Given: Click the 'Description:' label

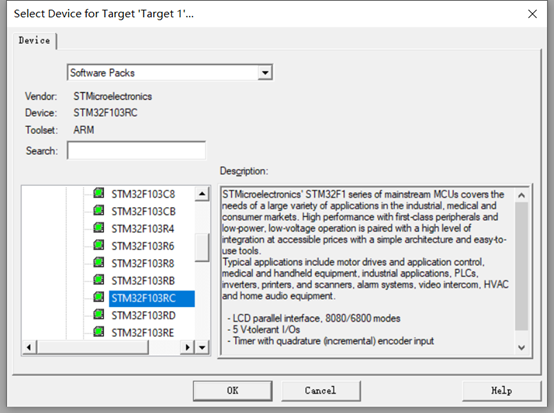Looking at the screenshot, I should click(244, 171).
